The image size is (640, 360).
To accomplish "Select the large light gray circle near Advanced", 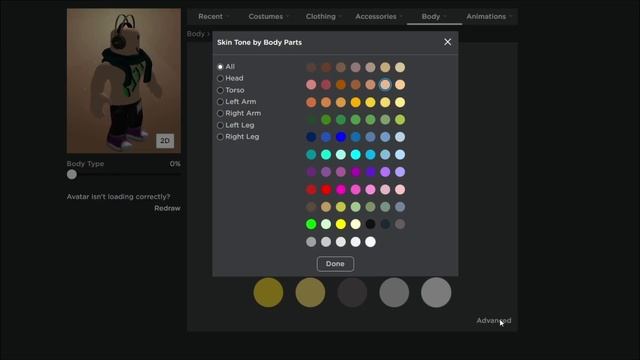I will [x=436, y=292].
